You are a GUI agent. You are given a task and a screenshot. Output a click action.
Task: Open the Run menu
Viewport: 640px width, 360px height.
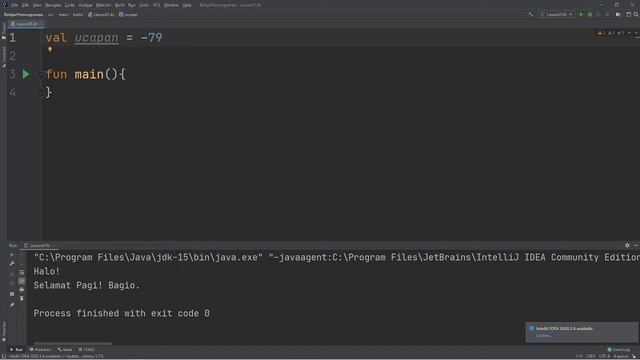131,5
